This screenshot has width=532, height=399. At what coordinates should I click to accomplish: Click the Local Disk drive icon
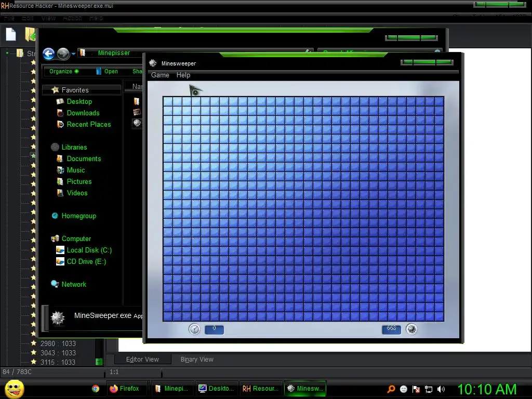tap(60, 250)
